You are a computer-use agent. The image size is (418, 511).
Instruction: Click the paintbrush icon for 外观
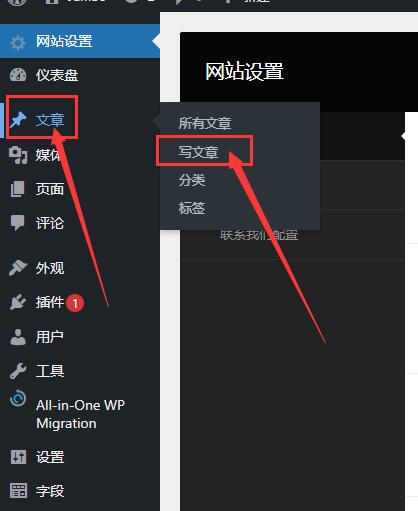(18, 268)
